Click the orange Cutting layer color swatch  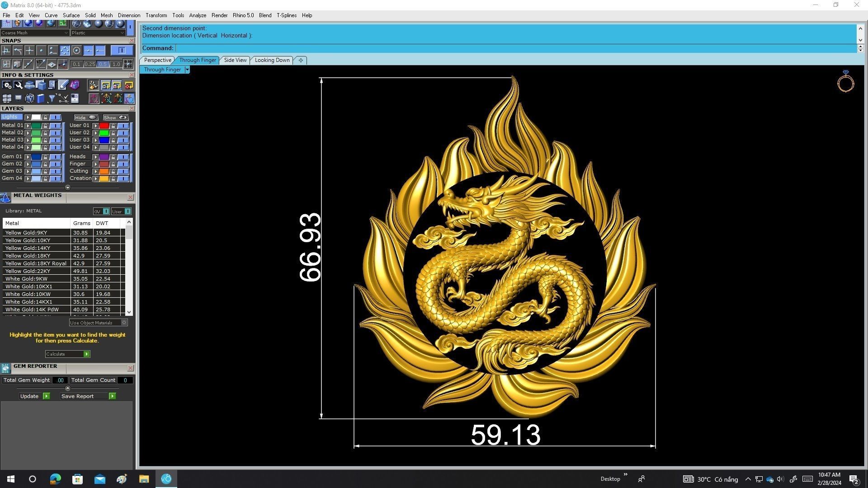click(x=104, y=171)
